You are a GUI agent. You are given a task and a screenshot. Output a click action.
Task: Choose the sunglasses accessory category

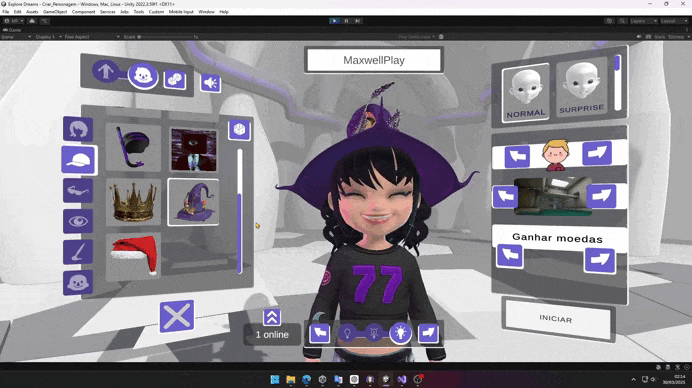tap(78, 191)
